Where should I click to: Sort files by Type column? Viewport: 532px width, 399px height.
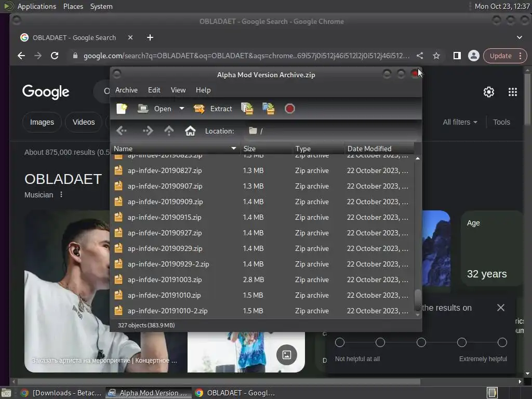coord(318,149)
